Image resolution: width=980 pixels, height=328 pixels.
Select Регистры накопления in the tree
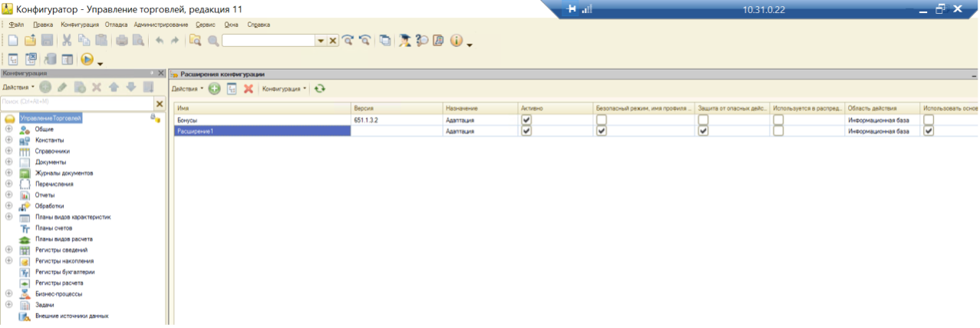coord(54,261)
